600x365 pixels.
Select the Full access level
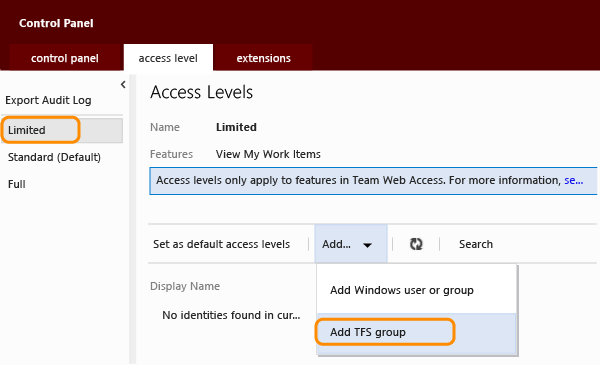tap(16, 184)
